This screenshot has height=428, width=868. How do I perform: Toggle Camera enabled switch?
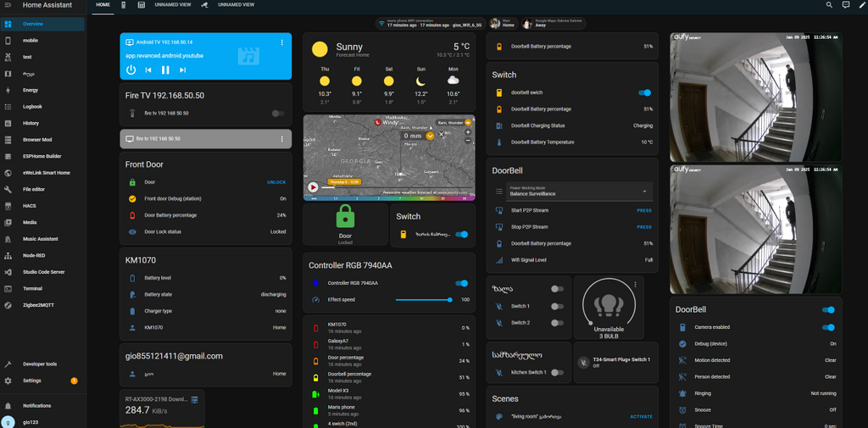pos(828,327)
